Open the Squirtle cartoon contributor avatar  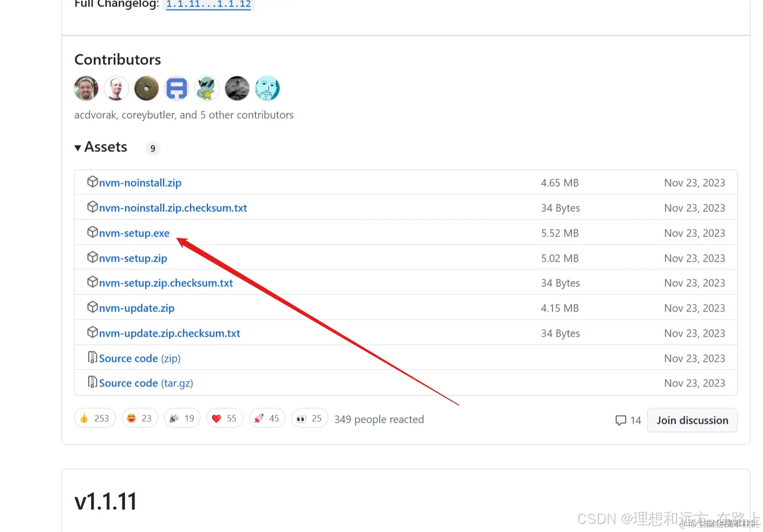point(207,89)
